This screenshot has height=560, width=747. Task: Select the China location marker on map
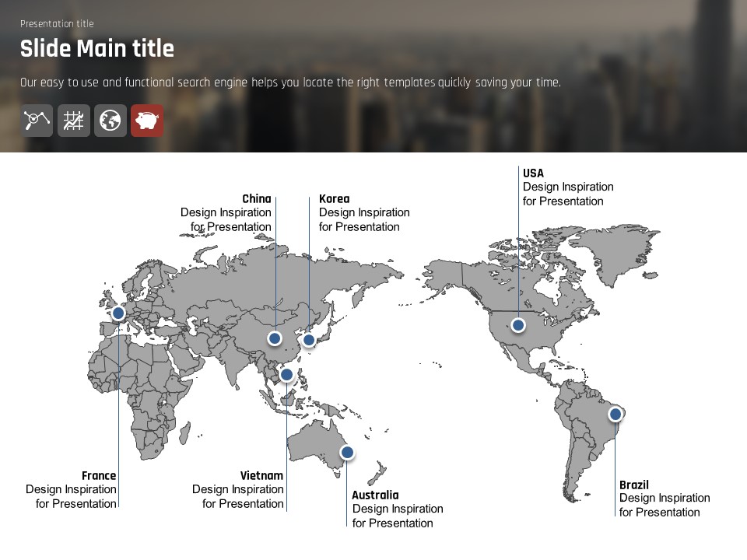275,338
